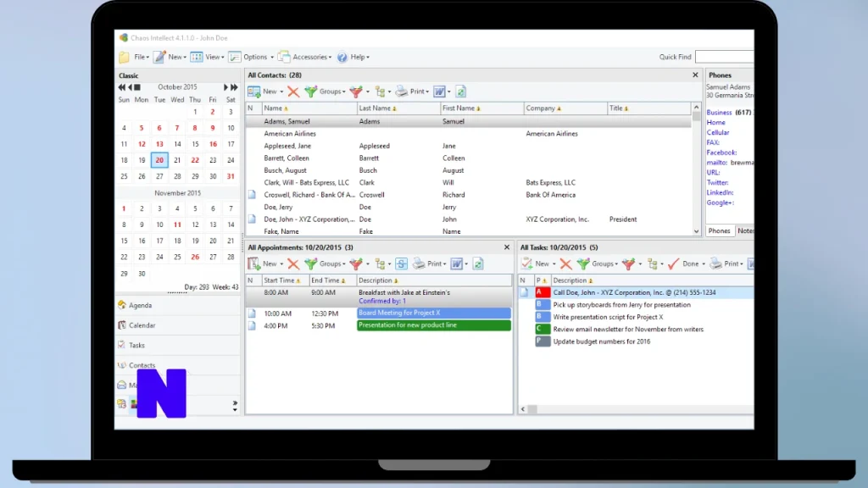Viewport: 868px width, 488px height.
Task: Click the New appointment icon in Appointments toolbar
Action: pos(254,264)
